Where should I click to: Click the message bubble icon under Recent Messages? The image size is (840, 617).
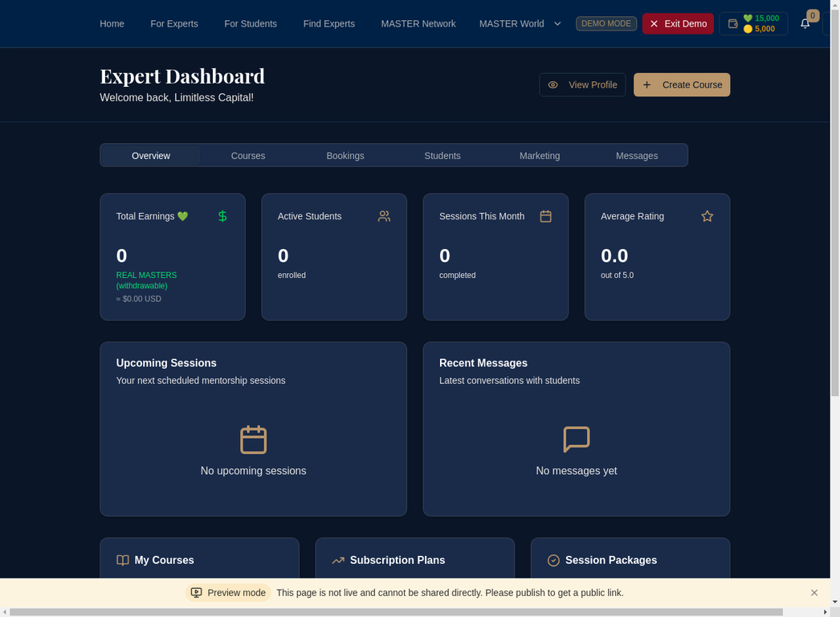click(576, 439)
